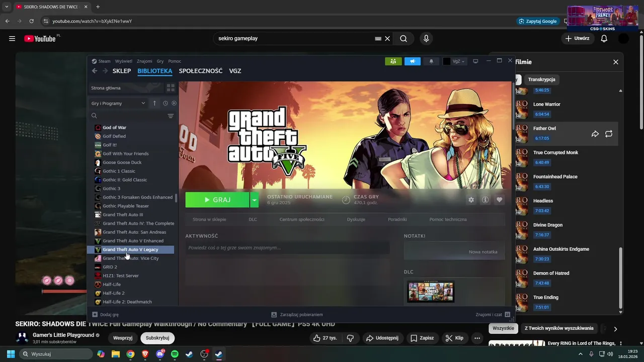
Task: Open Chrome from taskbar
Action: 130,354
